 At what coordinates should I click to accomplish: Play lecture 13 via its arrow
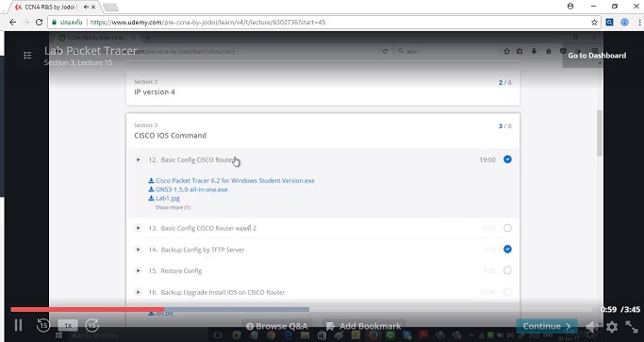139,228
